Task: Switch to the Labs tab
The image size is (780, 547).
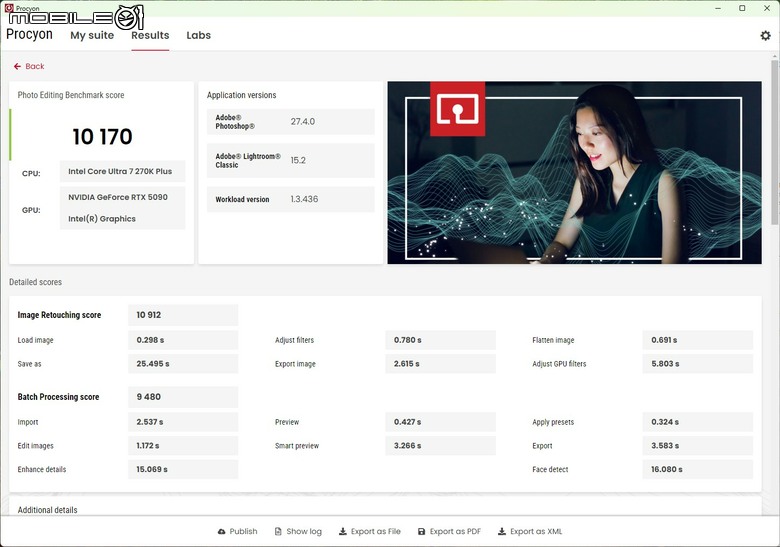Action: 198,35
